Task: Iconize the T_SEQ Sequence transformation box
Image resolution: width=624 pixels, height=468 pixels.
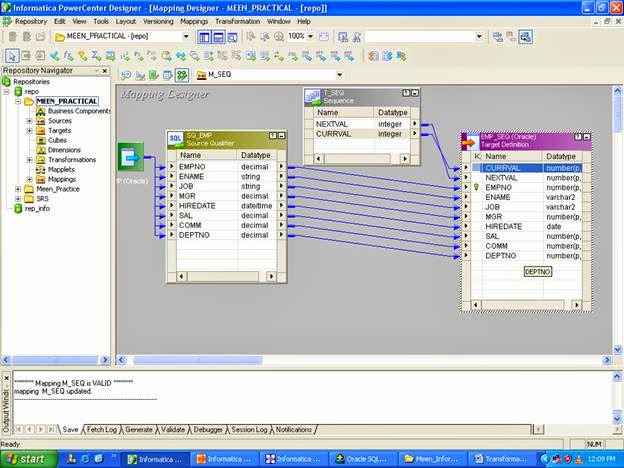Action: click(415, 93)
